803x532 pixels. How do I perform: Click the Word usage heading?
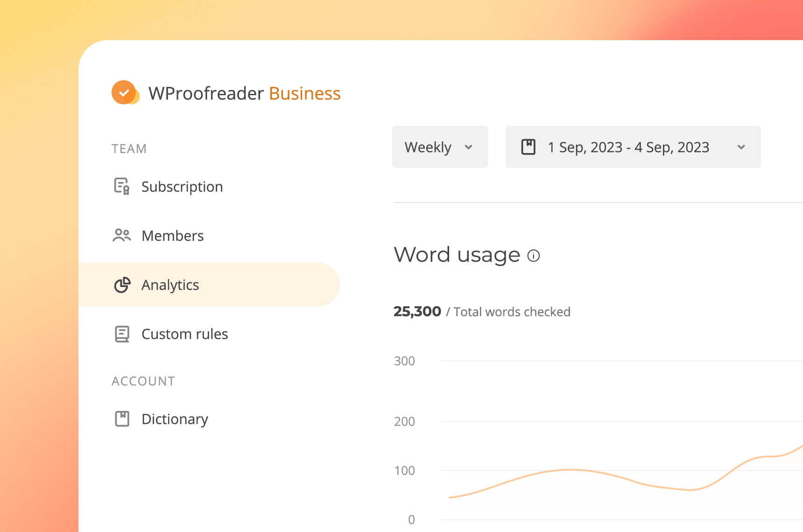point(457,255)
